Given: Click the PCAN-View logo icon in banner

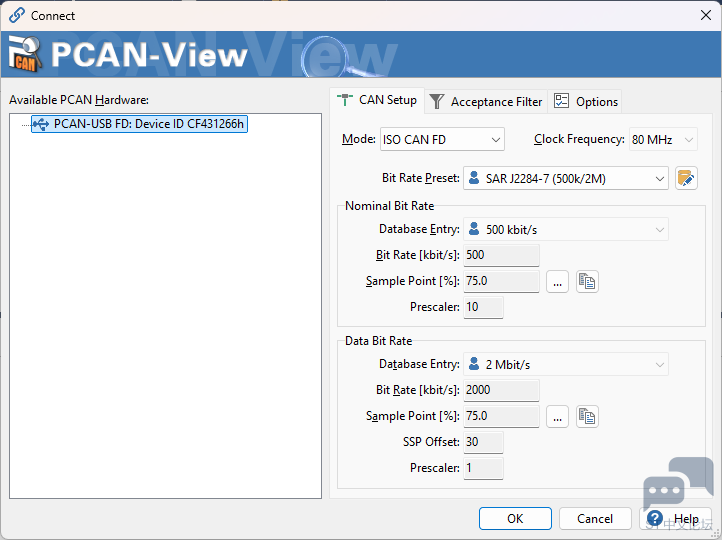Looking at the screenshot, I should coord(25,54).
